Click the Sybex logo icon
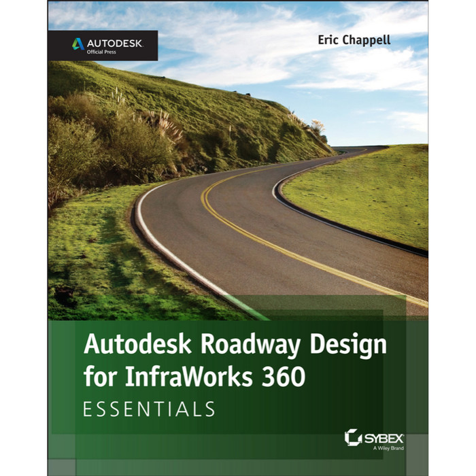476x476 pixels. [353, 437]
